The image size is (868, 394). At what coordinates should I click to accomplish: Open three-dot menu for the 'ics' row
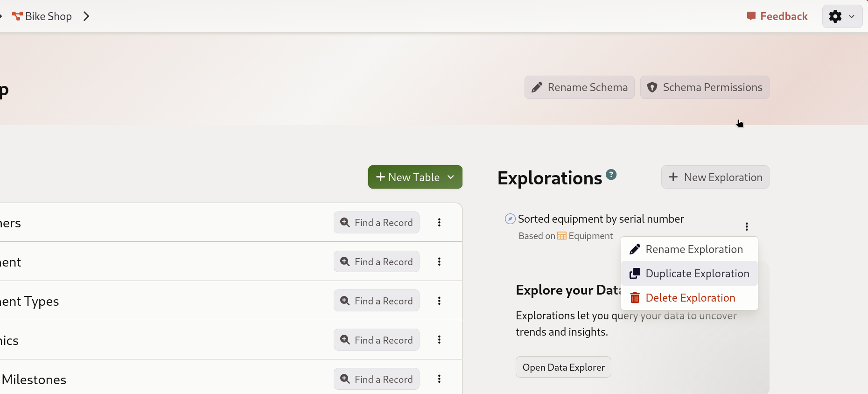[x=439, y=340]
